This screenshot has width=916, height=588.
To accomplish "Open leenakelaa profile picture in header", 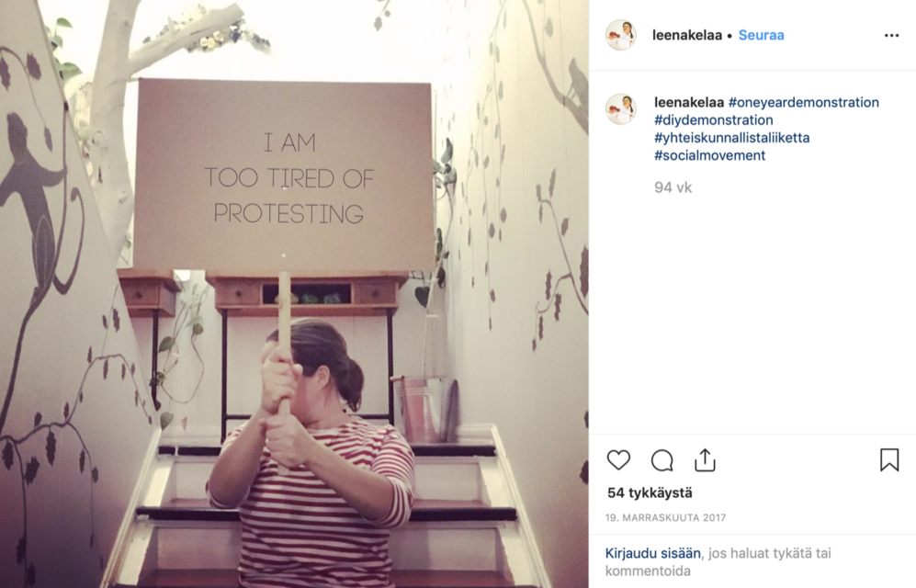I will click(621, 36).
